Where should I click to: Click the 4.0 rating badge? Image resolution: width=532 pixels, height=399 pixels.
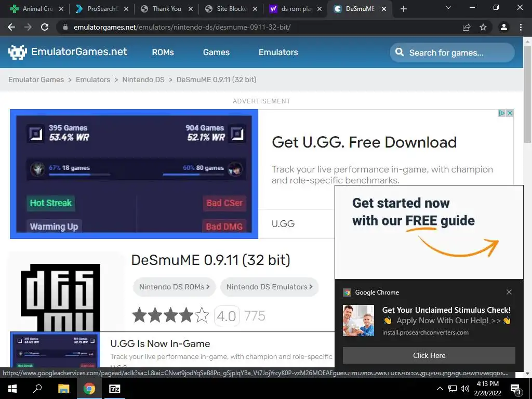tap(227, 316)
